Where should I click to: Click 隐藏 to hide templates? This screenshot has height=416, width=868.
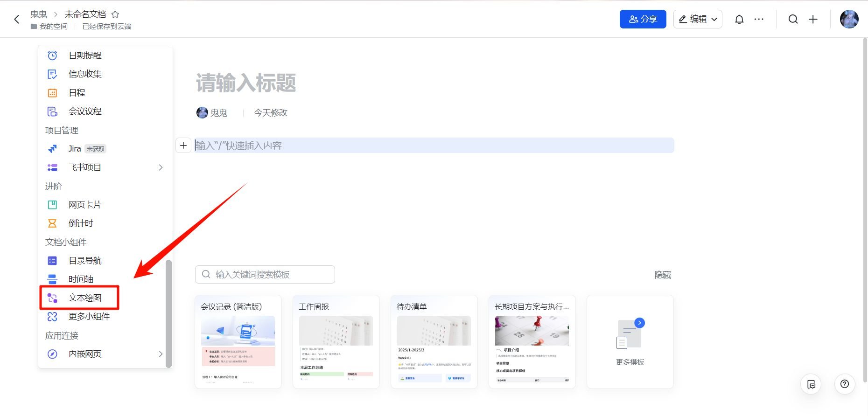coord(662,275)
